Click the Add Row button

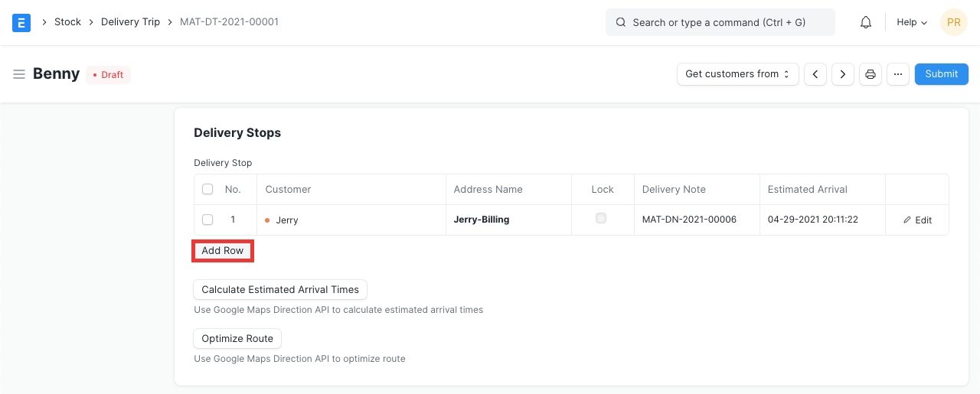coord(223,251)
